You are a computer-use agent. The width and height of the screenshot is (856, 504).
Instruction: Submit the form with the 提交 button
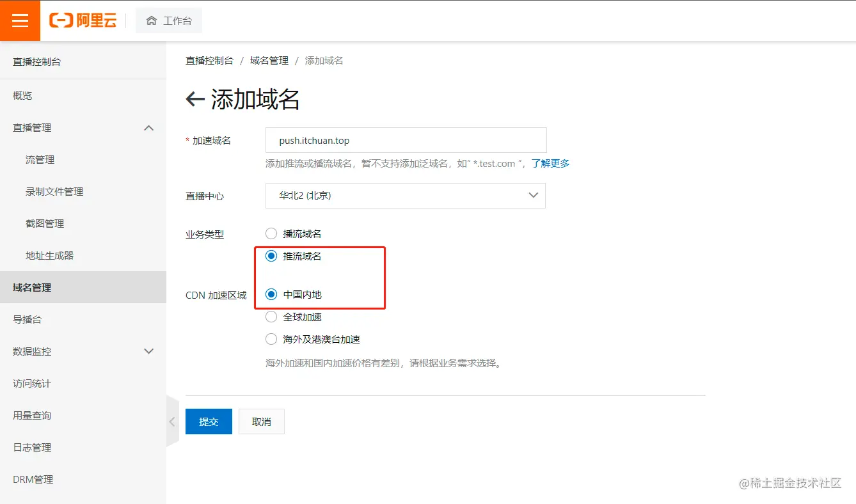point(209,421)
